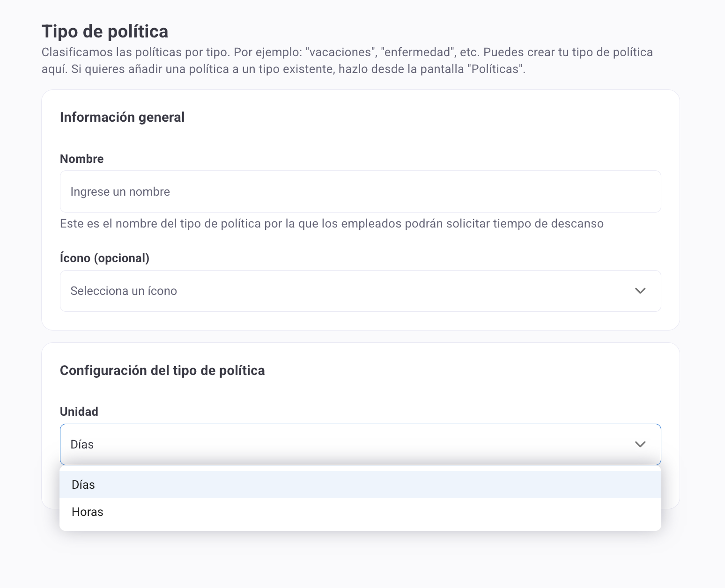Click the Selecciona un ícono placeholder text
This screenshot has width=725, height=588.
click(124, 291)
